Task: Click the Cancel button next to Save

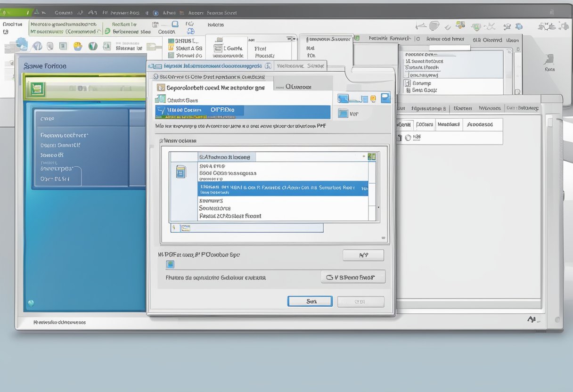Action: [x=360, y=301]
